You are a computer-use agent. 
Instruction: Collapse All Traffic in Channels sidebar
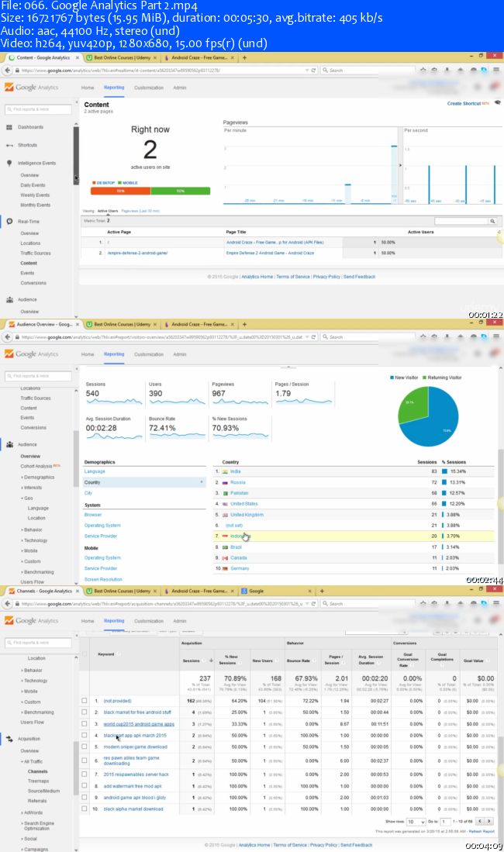coord(33,761)
